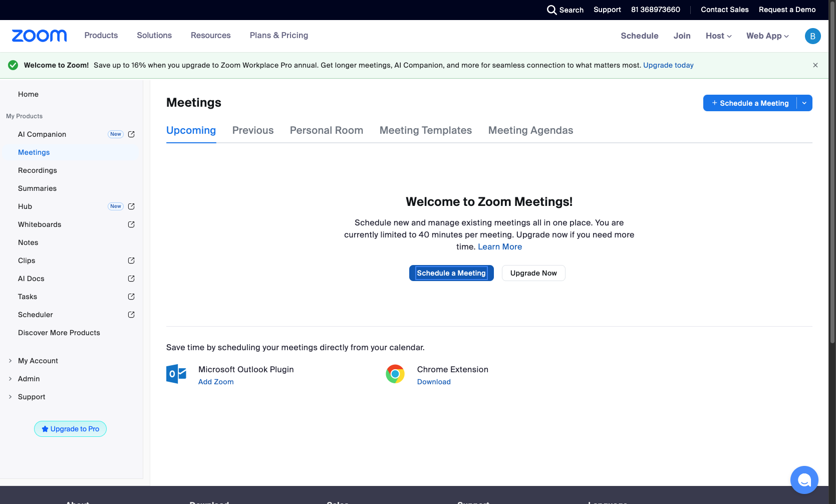Open the chat support bubble
836x504 pixels.
click(x=804, y=480)
